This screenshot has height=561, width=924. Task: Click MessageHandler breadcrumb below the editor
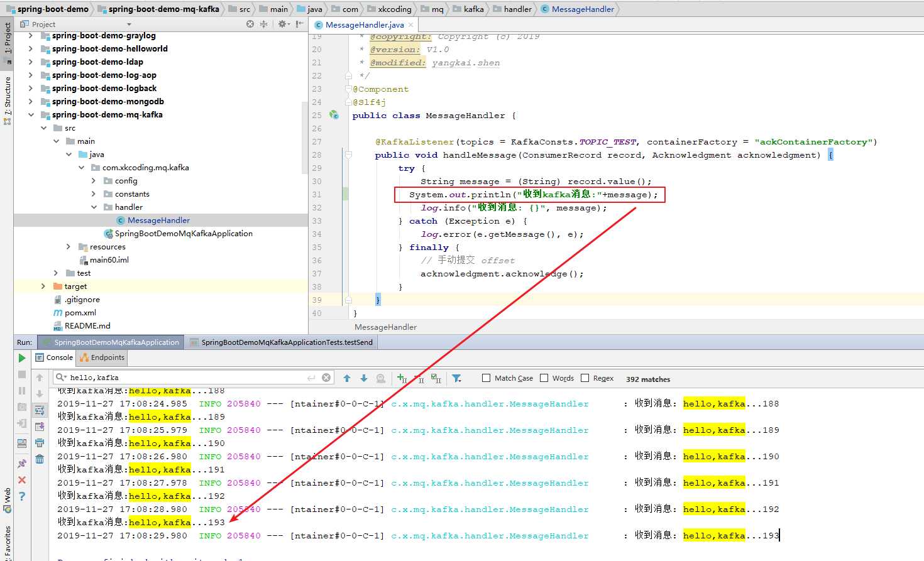pyautogui.click(x=385, y=327)
